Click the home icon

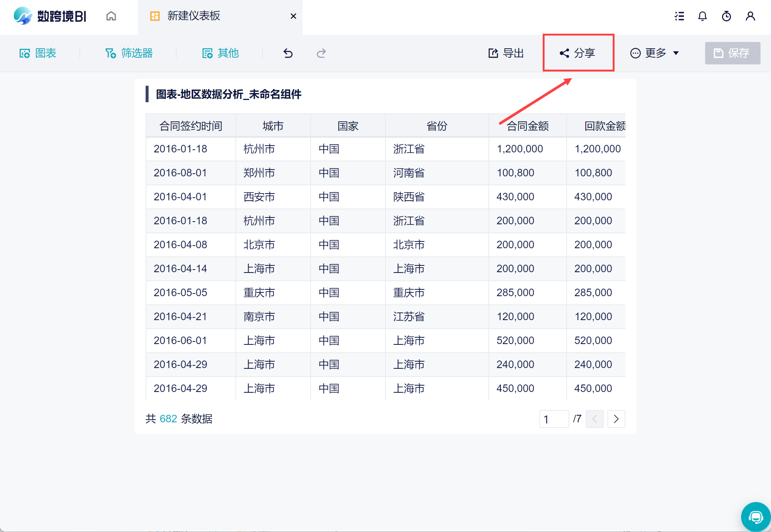[x=111, y=16]
